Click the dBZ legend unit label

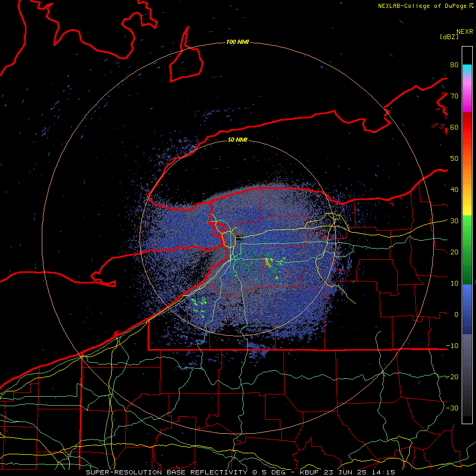click(449, 36)
